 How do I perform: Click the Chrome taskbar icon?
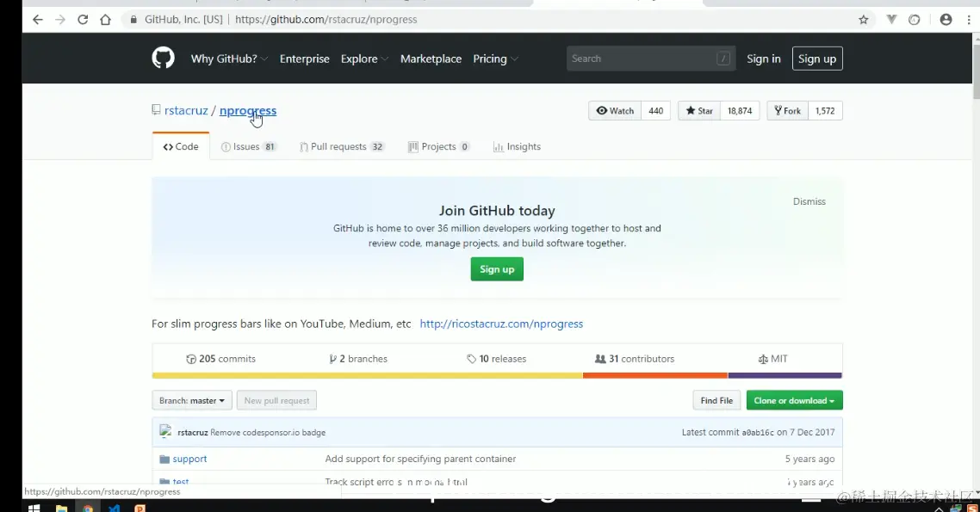click(x=88, y=508)
